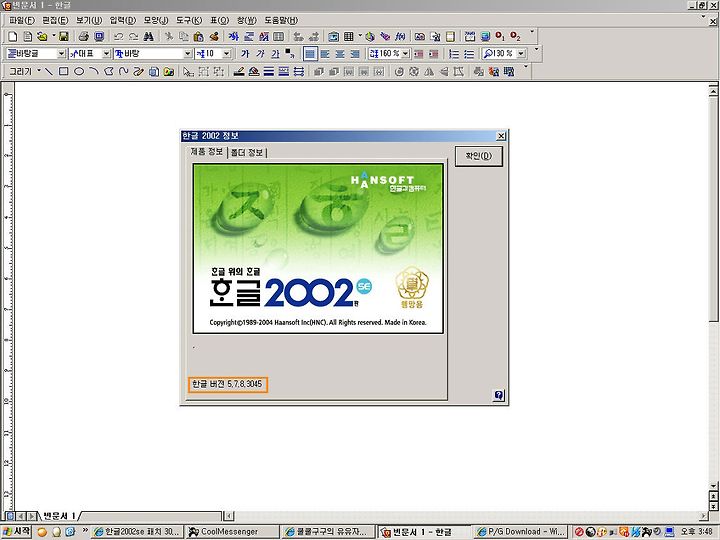Select the Line drawing tool
This screenshot has width=720, height=540.
pyautogui.click(x=49, y=71)
